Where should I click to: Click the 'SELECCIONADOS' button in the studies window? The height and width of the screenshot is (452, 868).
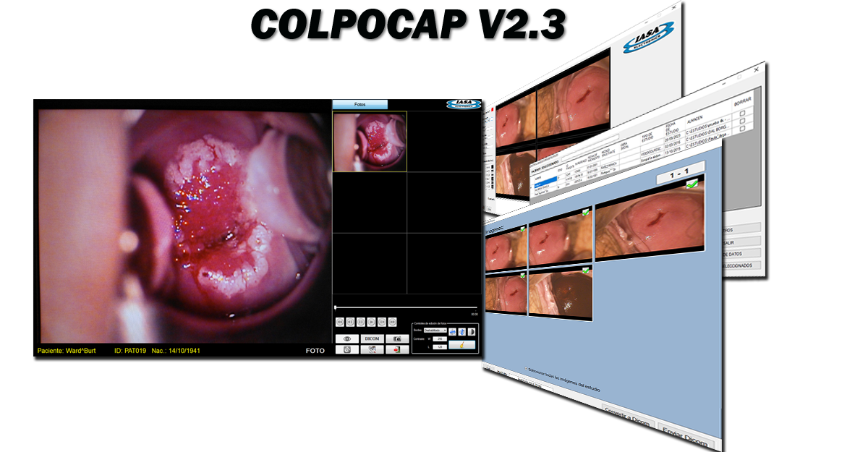(x=743, y=265)
